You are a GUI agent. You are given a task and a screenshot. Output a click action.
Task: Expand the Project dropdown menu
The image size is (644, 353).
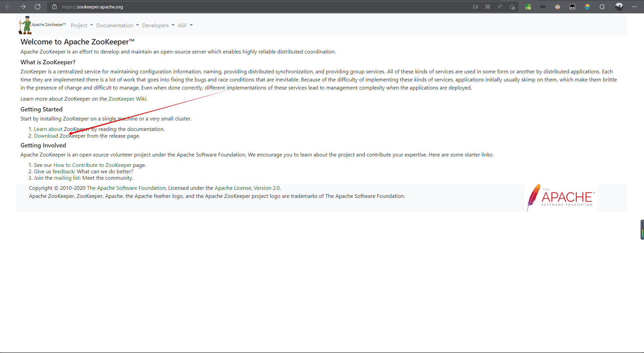[x=82, y=26]
